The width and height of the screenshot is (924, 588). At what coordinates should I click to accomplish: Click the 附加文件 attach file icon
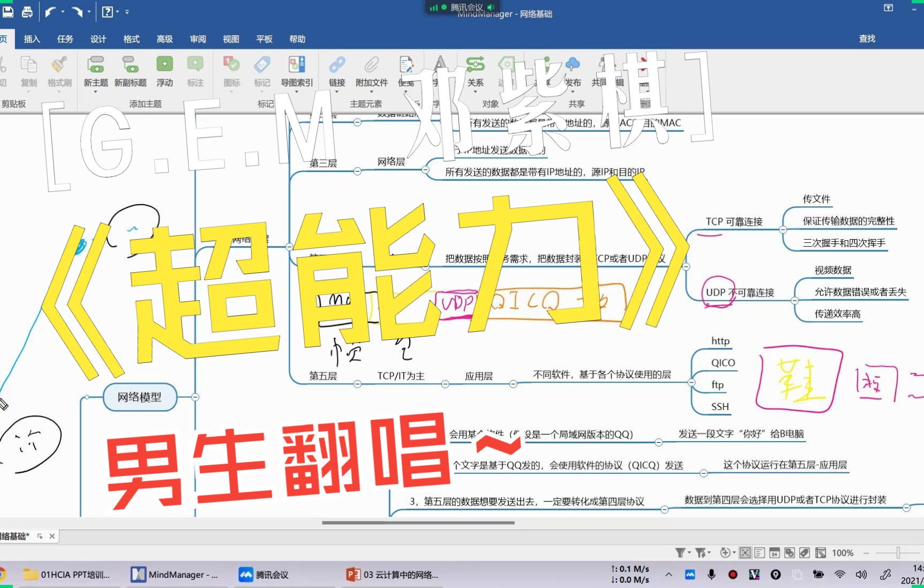tap(372, 64)
